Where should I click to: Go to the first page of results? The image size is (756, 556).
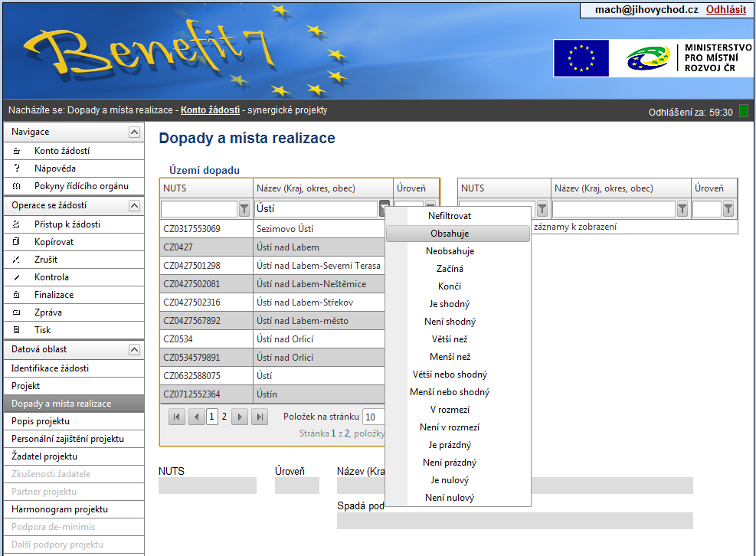coord(177,417)
